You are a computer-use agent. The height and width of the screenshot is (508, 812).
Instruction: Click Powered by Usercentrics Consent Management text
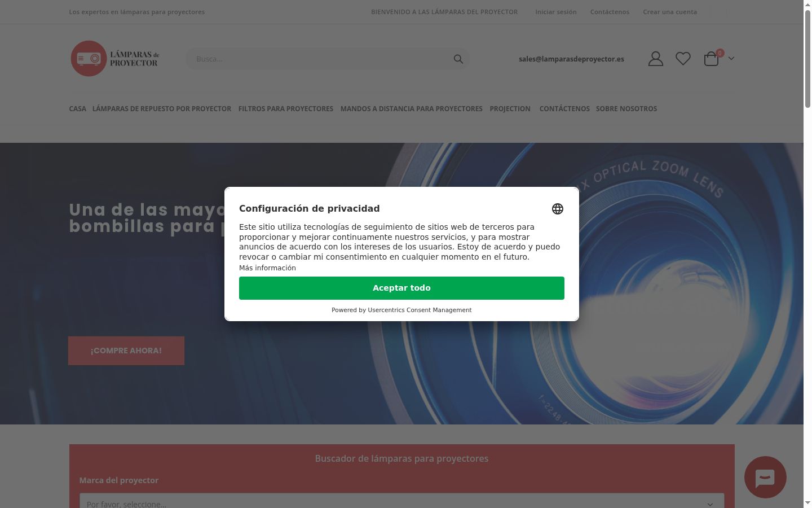(401, 310)
